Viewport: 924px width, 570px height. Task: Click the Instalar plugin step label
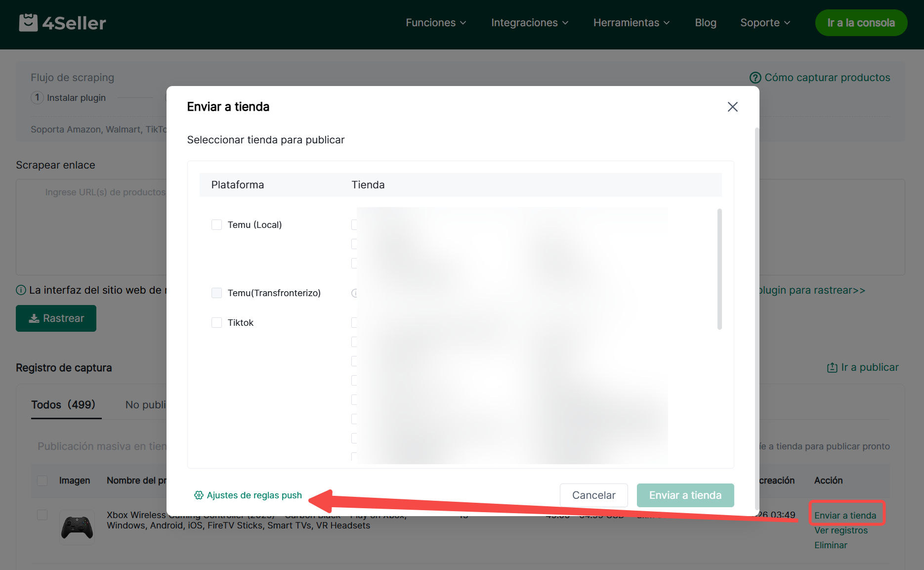click(x=76, y=98)
